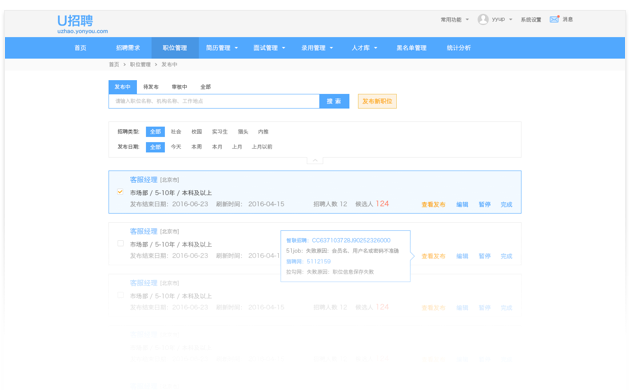Open the 常用功能 dropdown

(454, 19)
